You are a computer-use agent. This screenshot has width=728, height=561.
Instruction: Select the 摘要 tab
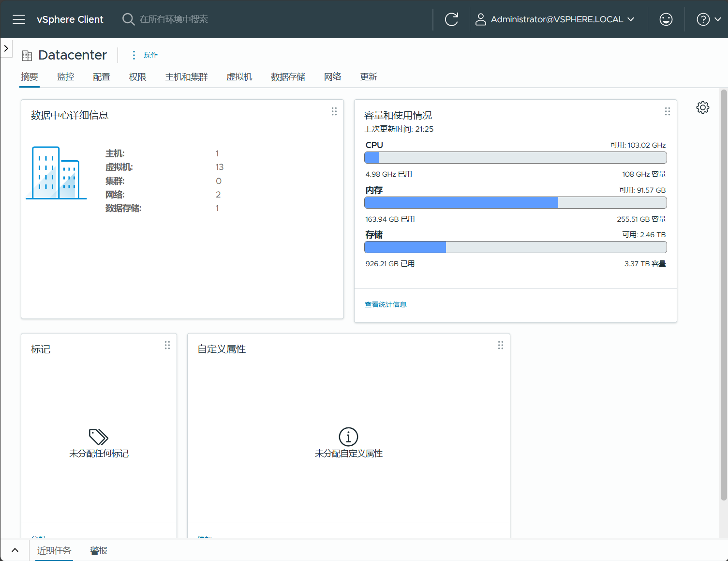click(30, 76)
